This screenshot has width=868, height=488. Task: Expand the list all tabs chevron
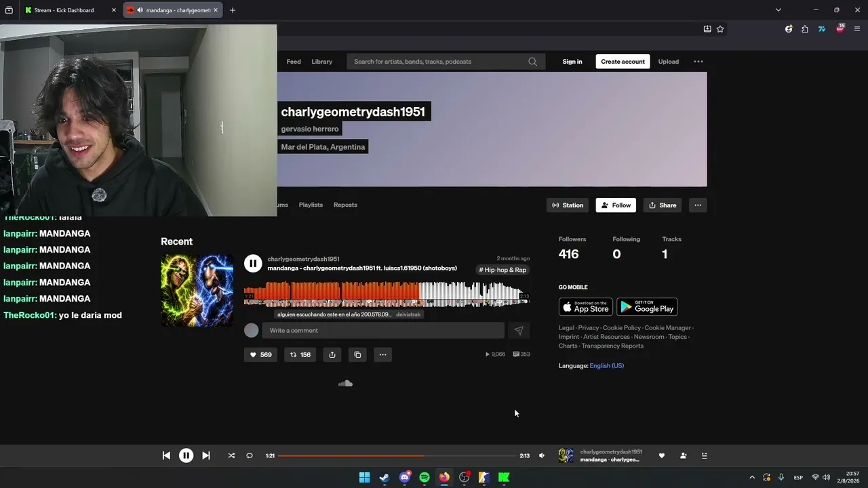pos(778,10)
